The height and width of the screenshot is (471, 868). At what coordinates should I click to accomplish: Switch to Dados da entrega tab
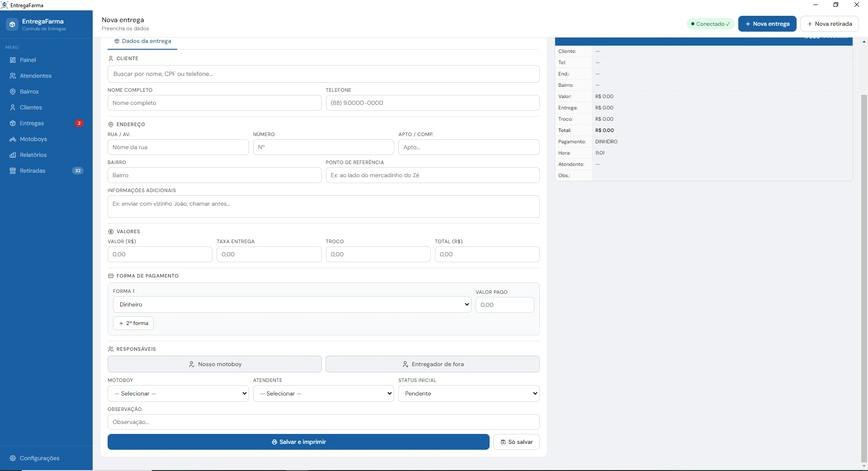pos(142,41)
